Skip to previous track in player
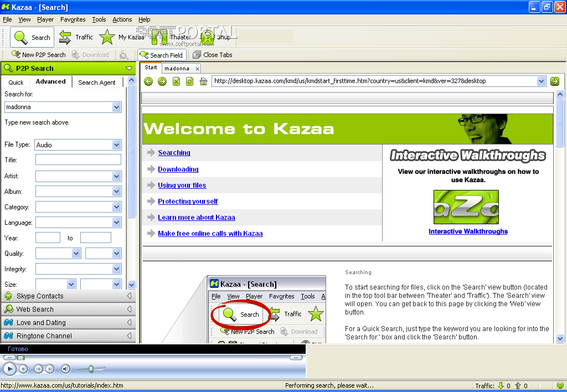 tap(38, 369)
